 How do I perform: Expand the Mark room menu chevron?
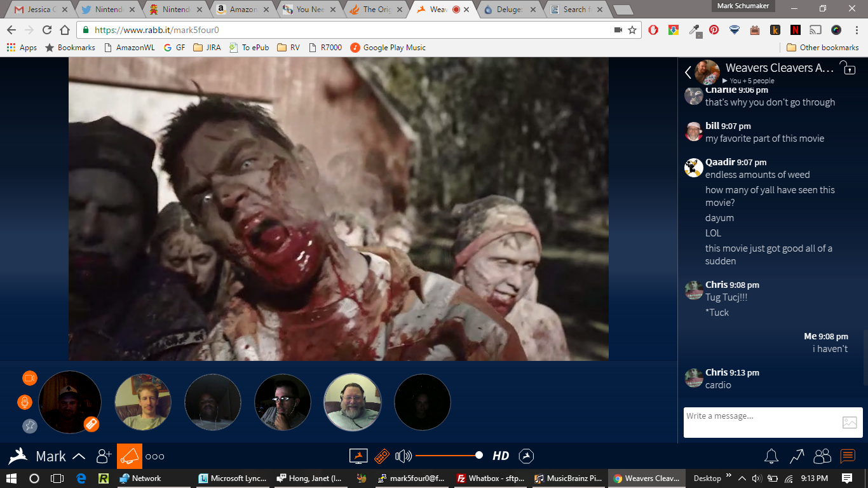79,456
